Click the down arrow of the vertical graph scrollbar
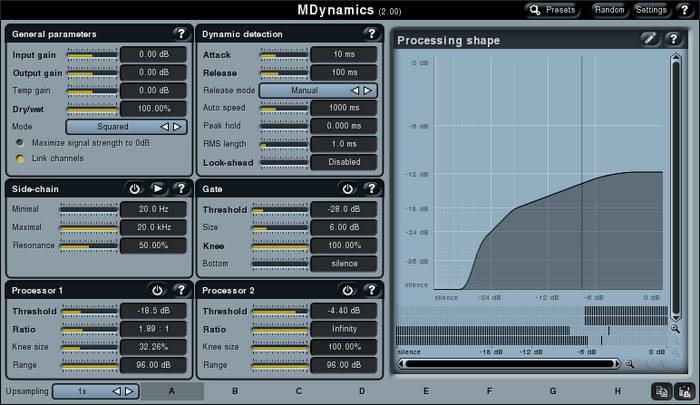This screenshot has width=700, height=405. [x=675, y=317]
